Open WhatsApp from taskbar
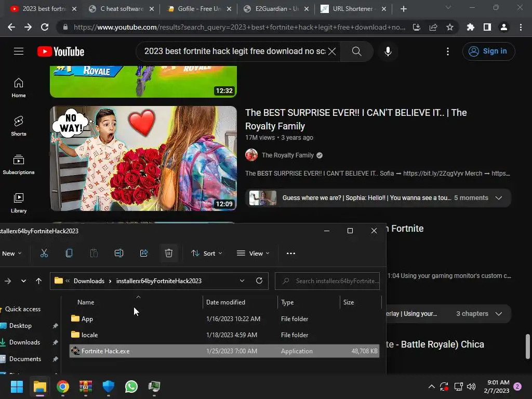The width and height of the screenshot is (532, 399). (x=131, y=387)
